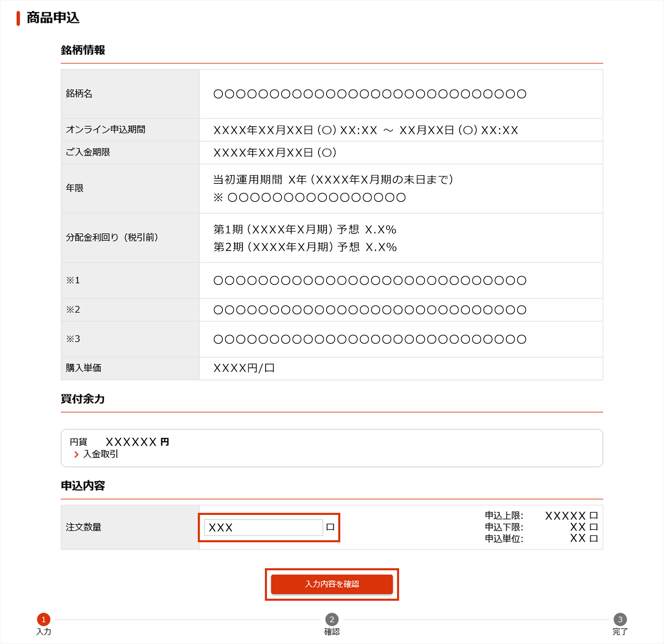Click the 申込単位 unit value
The width and height of the screenshot is (664, 644).
point(583,538)
